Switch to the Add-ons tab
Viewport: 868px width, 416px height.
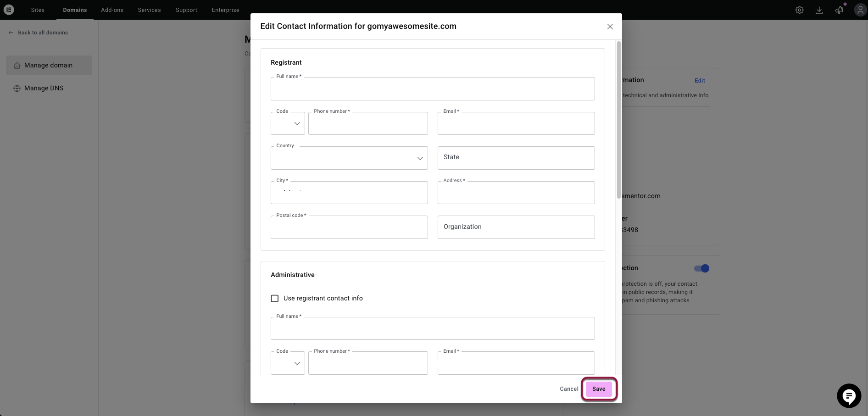tap(112, 10)
